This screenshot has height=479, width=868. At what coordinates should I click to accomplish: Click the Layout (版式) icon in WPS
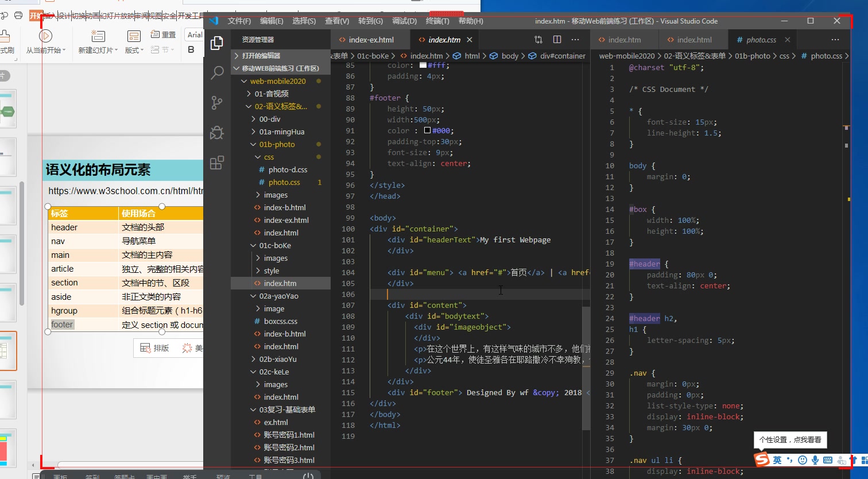tap(134, 36)
